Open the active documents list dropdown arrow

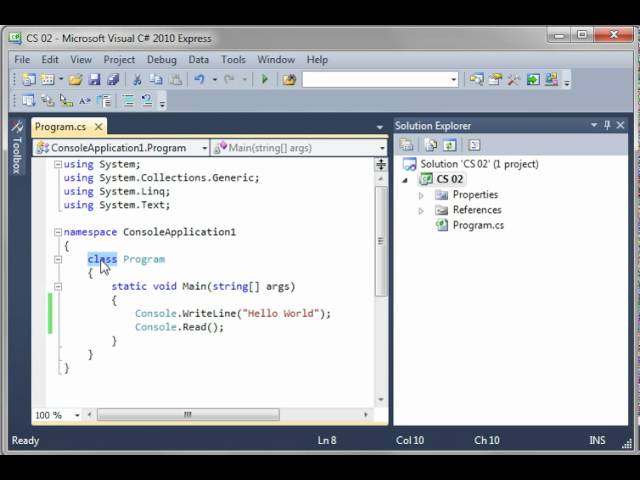pos(380,128)
